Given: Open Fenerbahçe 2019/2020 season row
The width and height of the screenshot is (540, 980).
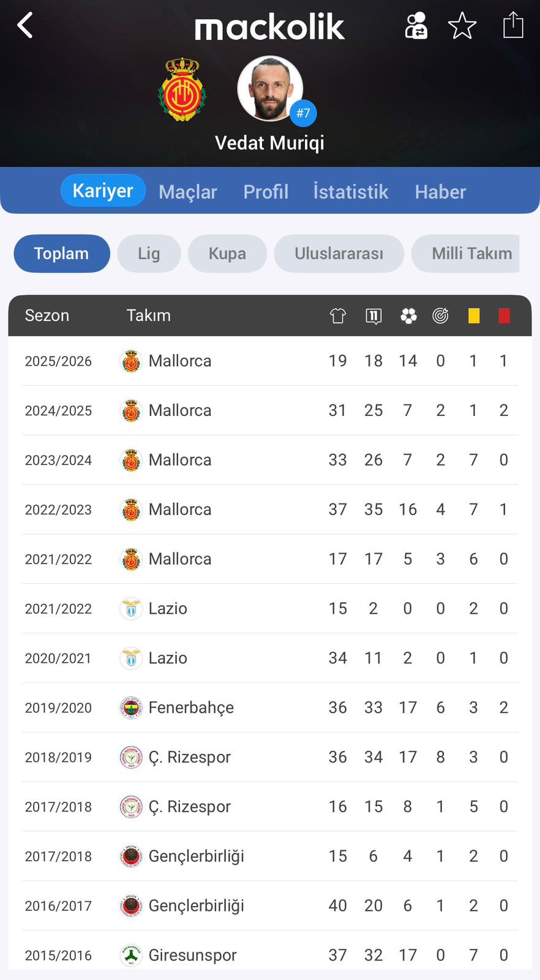Looking at the screenshot, I should click(x=269, y=707).
